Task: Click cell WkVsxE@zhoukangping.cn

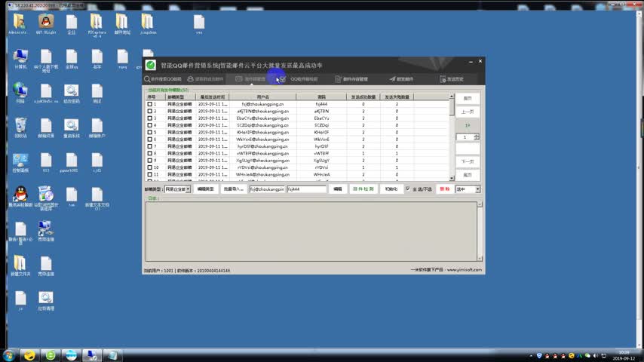Action: point(263,140)
